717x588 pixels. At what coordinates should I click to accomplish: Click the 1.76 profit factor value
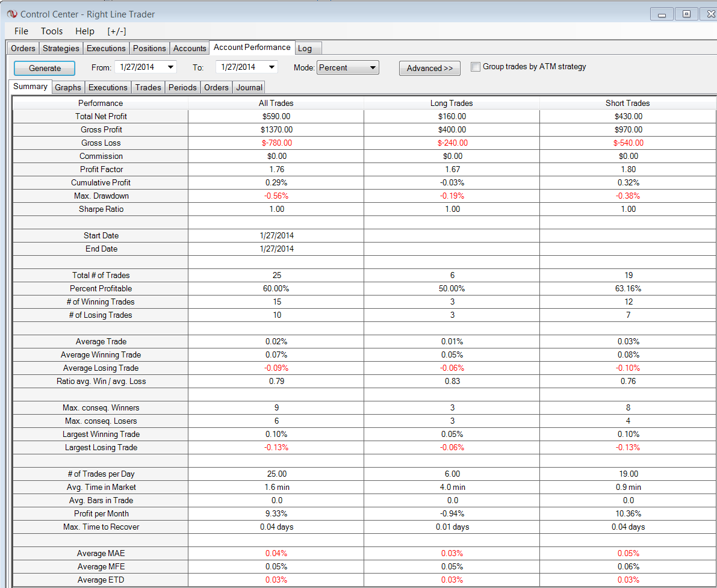click(277, 170)
